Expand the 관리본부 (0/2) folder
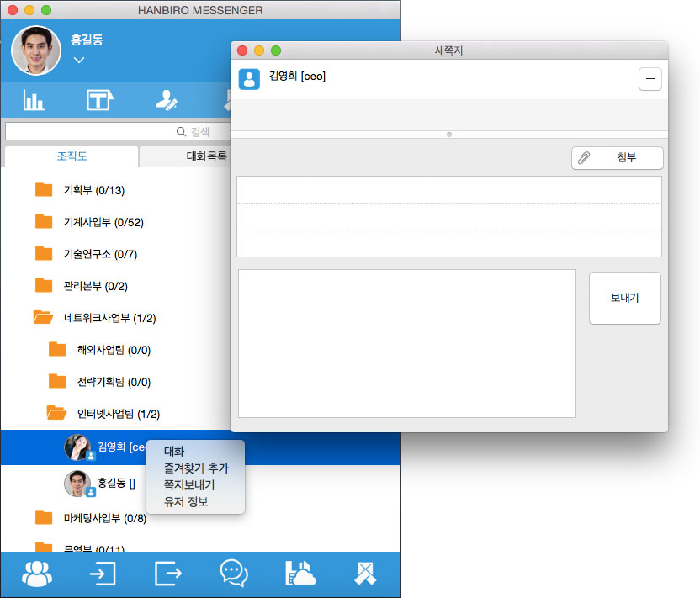 pos(44,285)
